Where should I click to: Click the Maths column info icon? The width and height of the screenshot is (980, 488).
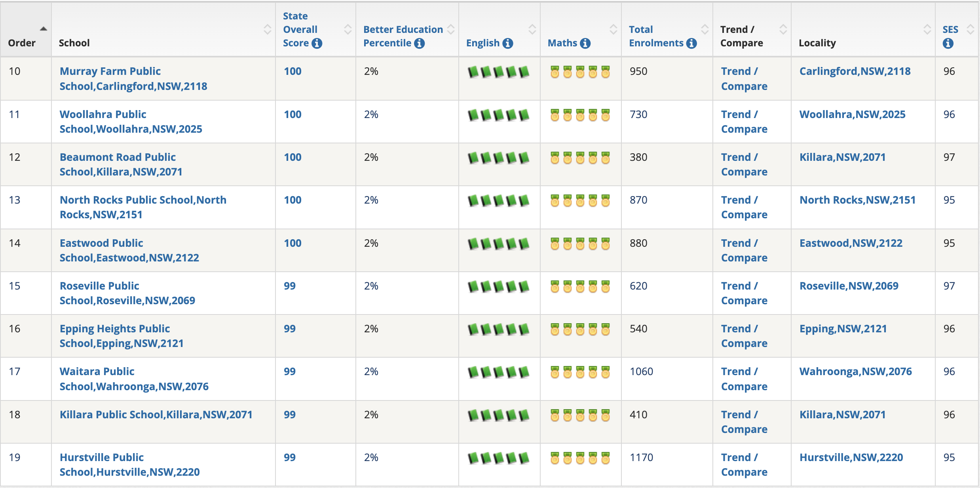tap(585, 43)
